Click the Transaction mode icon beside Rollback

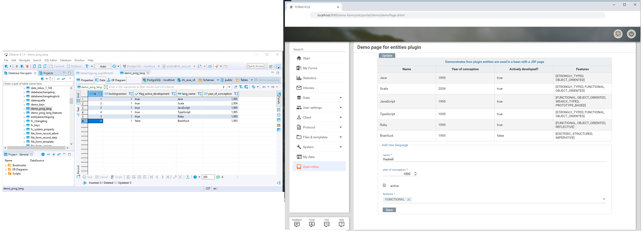87,66
